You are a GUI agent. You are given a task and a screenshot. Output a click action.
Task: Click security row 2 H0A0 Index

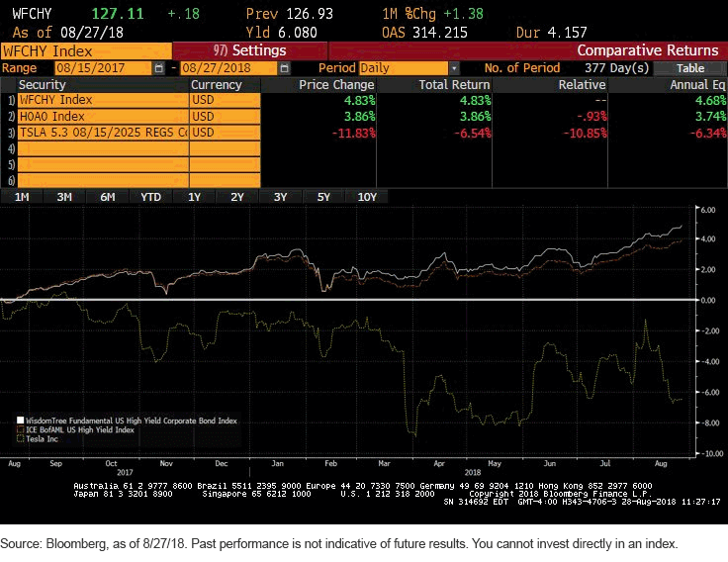(x=103, y=117)
